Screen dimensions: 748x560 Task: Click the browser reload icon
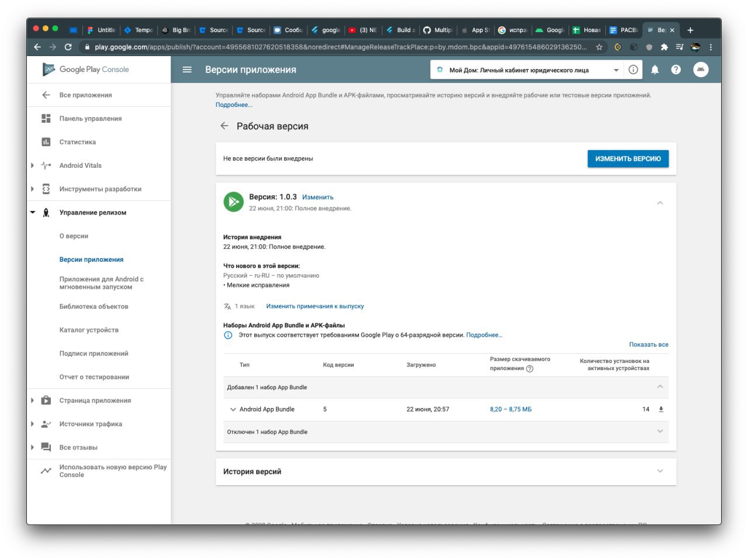[68, 47]
